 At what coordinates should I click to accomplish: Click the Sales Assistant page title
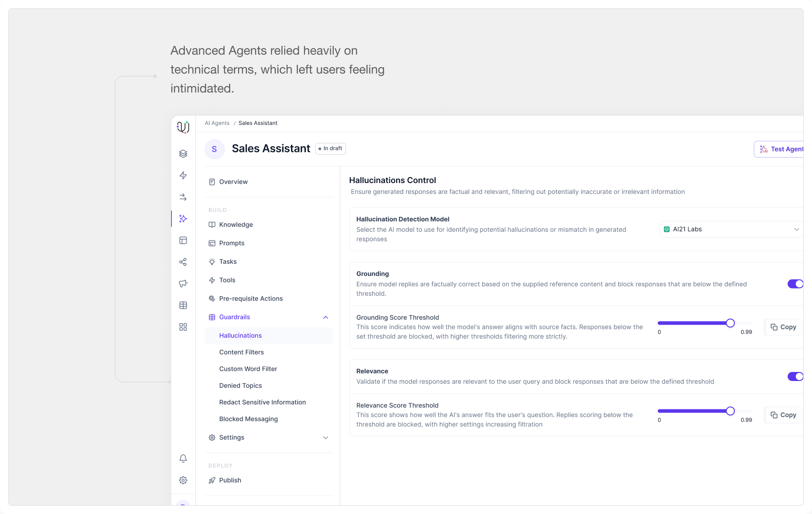271,148
